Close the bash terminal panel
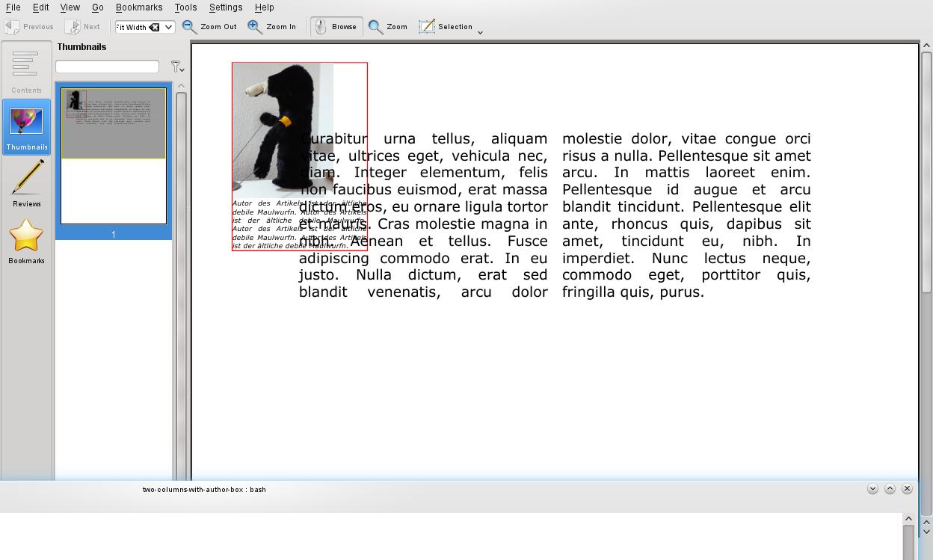 tap(907, 488)
